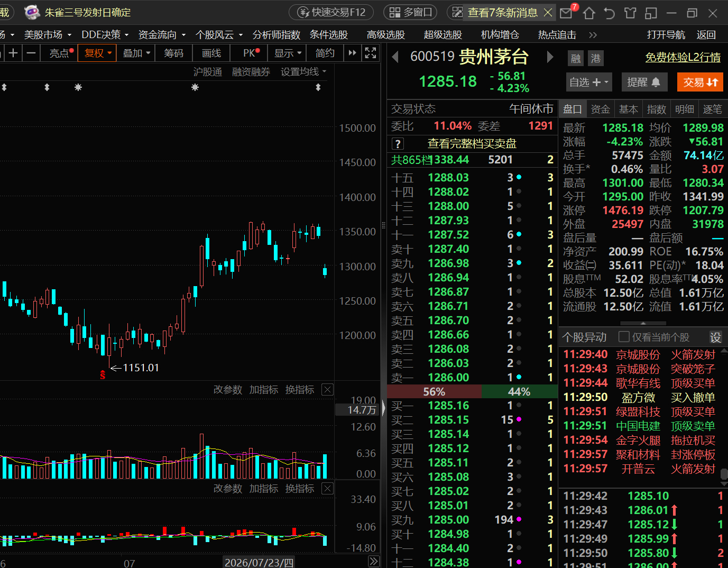Open the 叠加 overlay dropdown
Image resolution: width=728 pixels, height=568 pixels.
click(136, 53)
